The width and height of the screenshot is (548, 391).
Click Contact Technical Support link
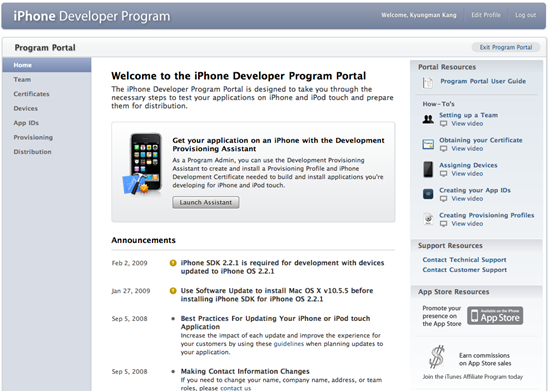coord(464,260)
